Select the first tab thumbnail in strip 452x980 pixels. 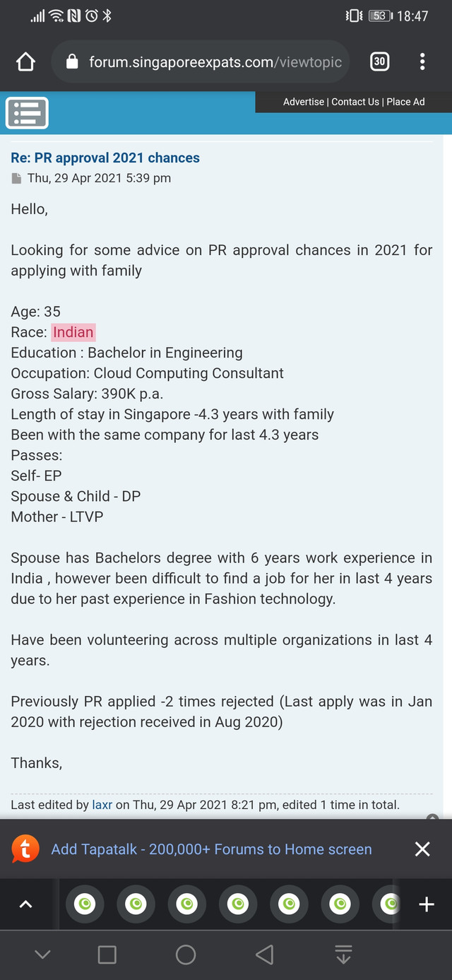coord(85,904)
